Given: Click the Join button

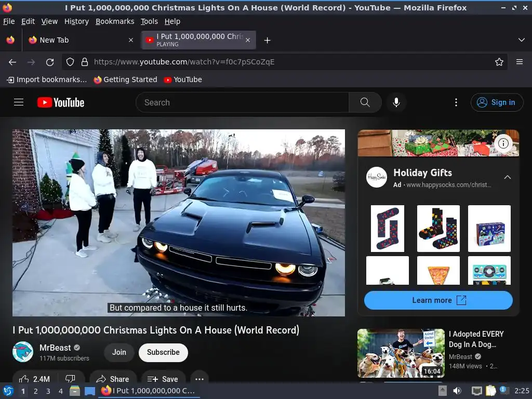Looking at the screenshot, I should tap(119, 353).
